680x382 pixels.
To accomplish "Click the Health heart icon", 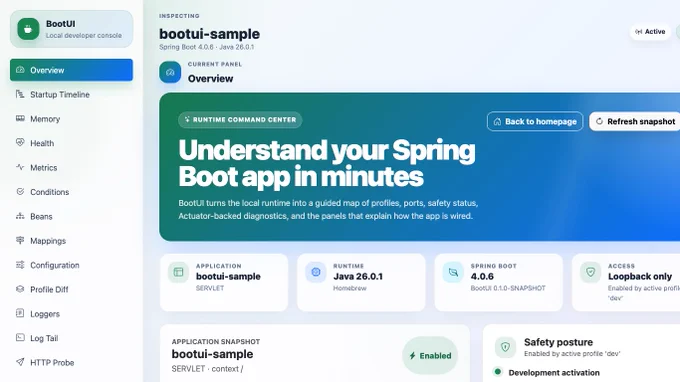I will click(x=20, y=143).
